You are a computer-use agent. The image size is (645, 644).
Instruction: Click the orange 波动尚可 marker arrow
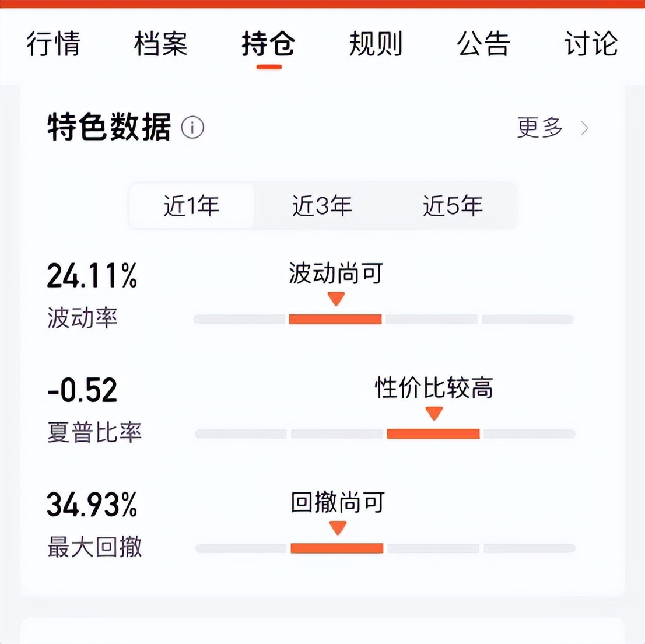[335, 299]
